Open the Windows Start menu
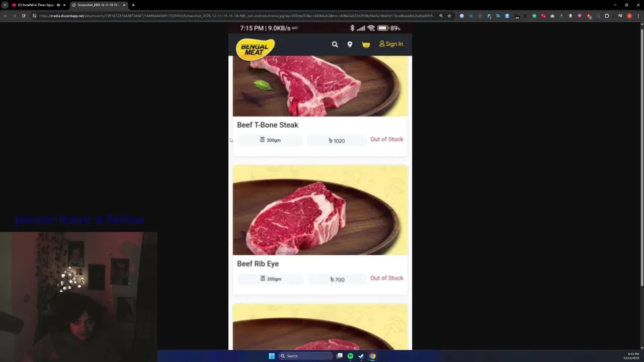 [x=272, y=356]
